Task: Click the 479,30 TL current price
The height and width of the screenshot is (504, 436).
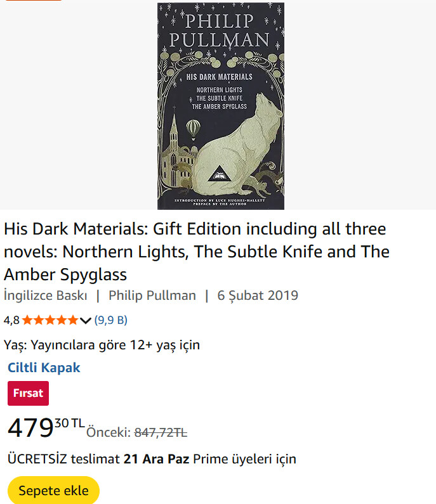Action: pos(46,427)
